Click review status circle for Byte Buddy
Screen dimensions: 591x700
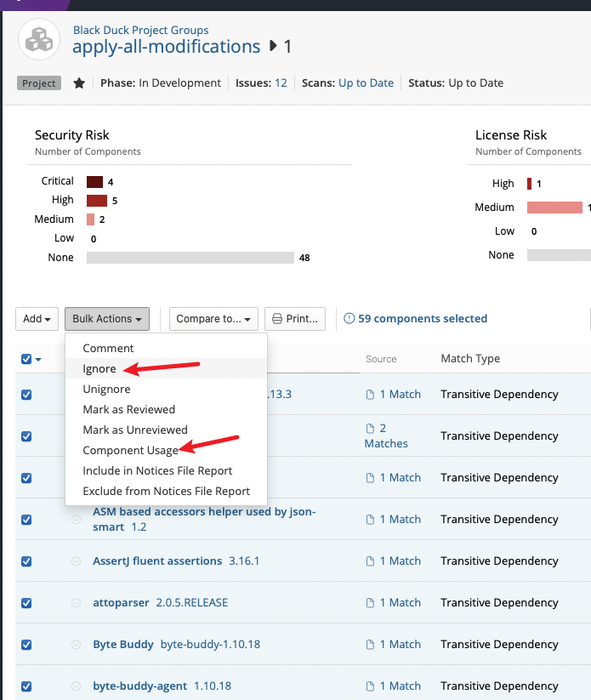[77, 645]
